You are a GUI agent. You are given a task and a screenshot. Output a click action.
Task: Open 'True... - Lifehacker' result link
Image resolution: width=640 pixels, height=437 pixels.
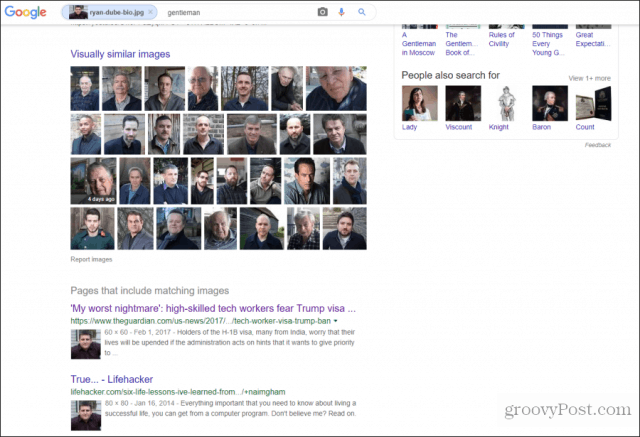(112, 379)
